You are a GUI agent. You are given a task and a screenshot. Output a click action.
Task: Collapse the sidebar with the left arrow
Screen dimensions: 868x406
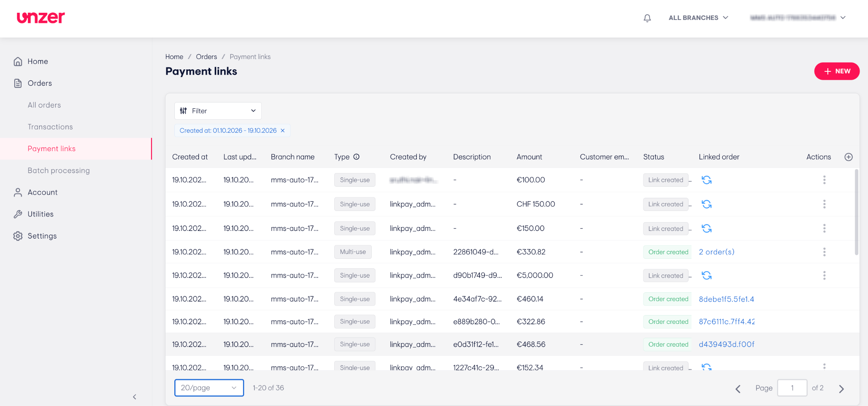(134, 397)
